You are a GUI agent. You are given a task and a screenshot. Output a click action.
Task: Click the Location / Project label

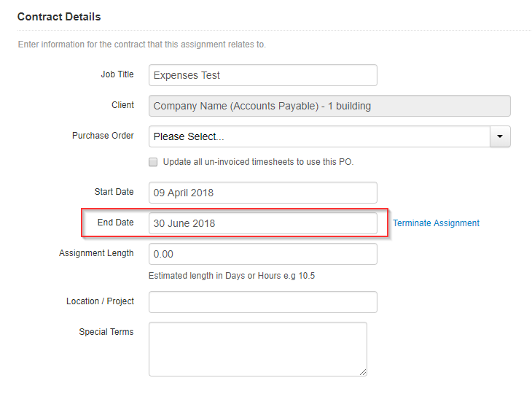click(100, 301)
